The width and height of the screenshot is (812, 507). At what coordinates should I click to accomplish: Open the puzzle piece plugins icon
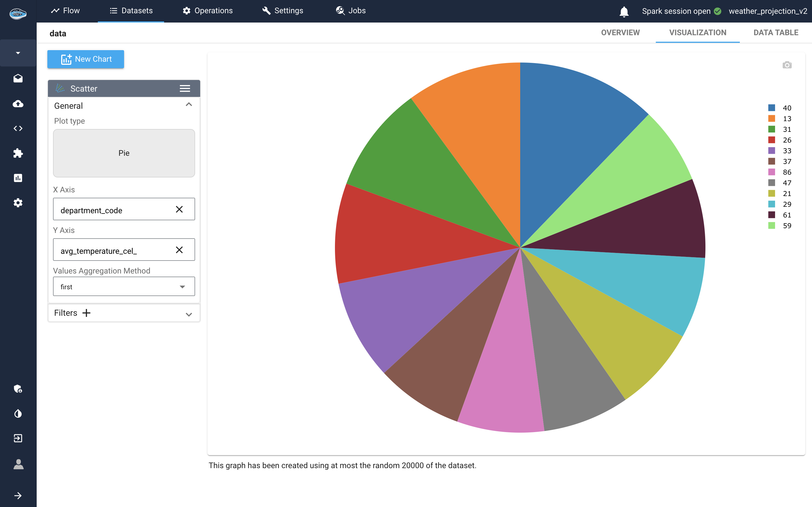tap(18, 153)
